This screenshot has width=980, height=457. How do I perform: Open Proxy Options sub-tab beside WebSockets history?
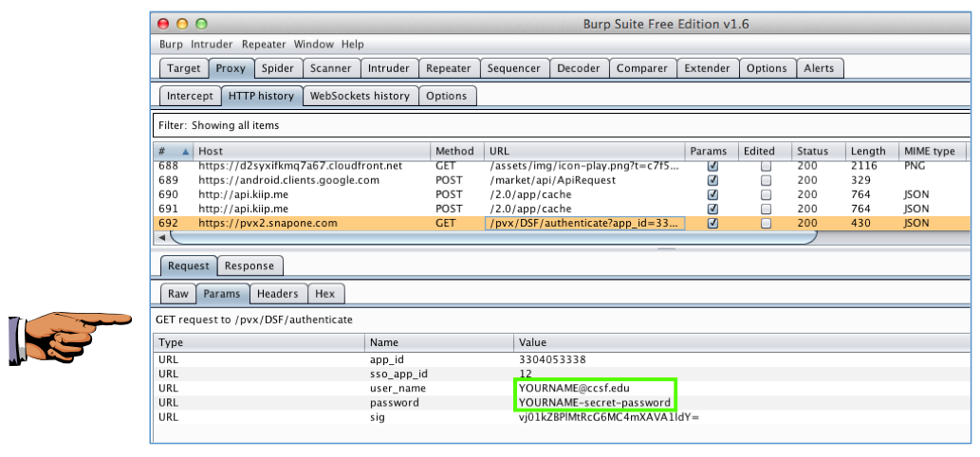tap(447, 96)
